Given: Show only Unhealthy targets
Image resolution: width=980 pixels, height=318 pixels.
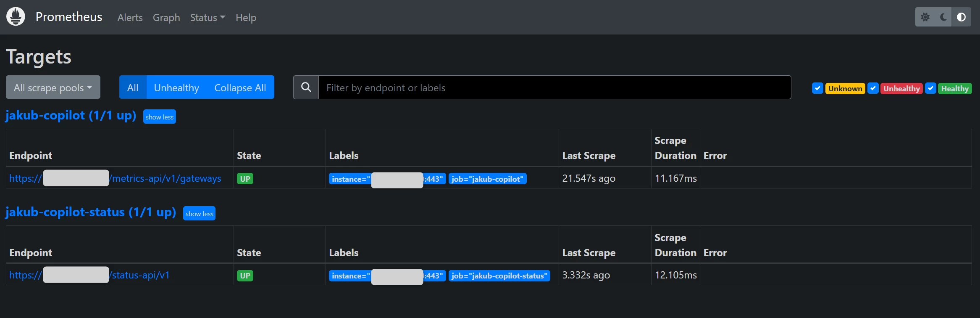Looking at the screenshot, I should pos(176,87).
